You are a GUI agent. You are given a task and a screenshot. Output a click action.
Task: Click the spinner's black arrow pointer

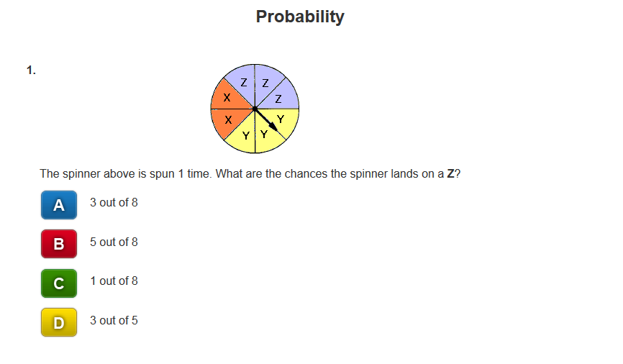pos(266,119)
